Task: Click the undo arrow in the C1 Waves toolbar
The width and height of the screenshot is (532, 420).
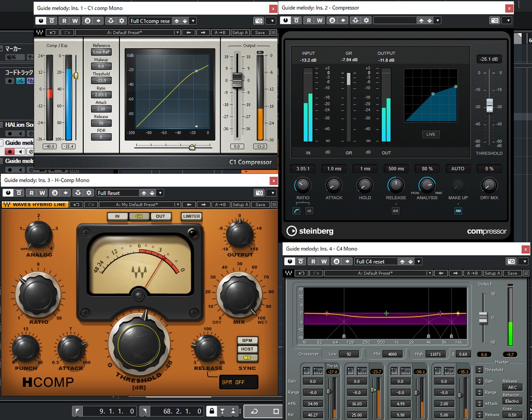Action: (53, 33)
